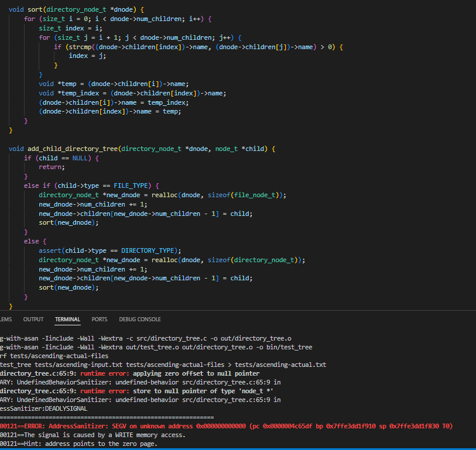
Task: Click the 'return;' statement
Action: coord(52,167)
